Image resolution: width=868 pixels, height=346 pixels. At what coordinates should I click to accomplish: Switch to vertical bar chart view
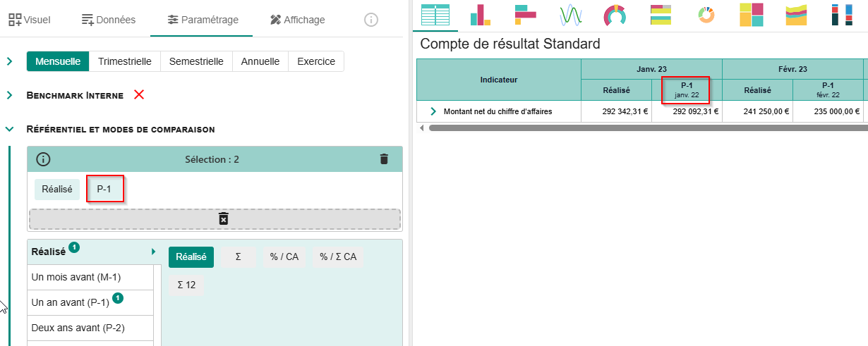click(x=482, y=15)
